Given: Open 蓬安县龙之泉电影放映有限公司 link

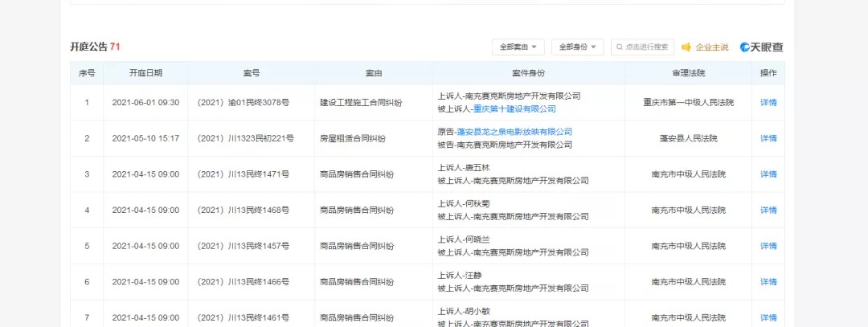Looking at the screenshot, I should [x=514, y=132].
